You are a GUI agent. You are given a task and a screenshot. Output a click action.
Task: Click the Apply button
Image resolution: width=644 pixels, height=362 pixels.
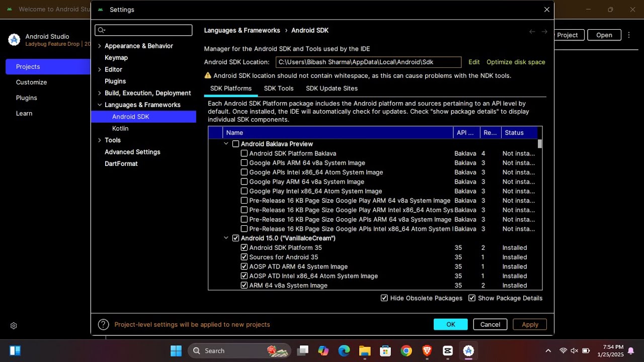(x=530, y=325)
